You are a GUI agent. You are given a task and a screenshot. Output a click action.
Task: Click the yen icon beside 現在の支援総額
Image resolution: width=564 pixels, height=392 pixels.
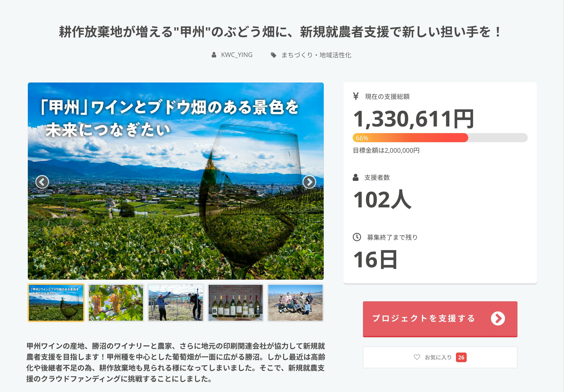[356, 96]
